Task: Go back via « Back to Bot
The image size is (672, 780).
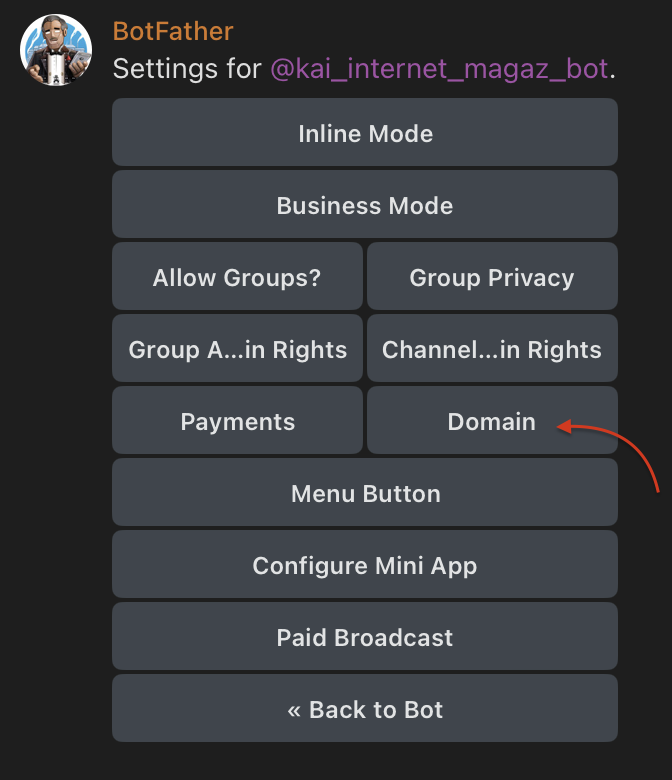Action: (x=365, y=709)
